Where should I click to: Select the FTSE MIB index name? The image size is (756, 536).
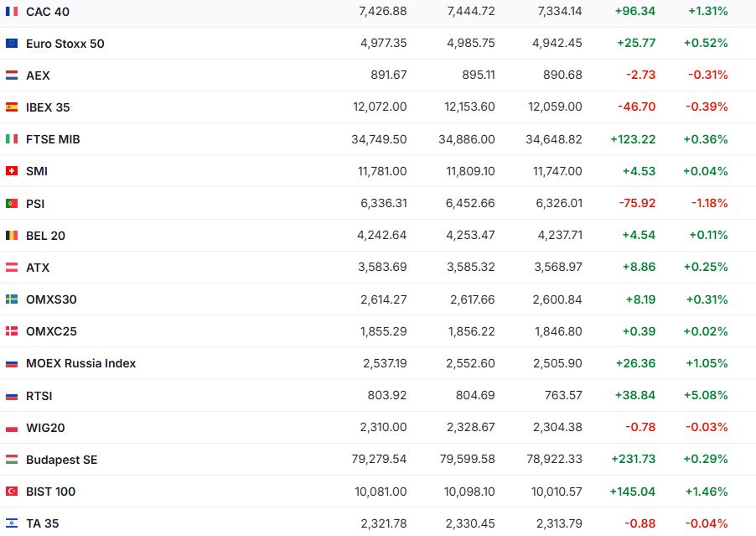[x=53, y=139]
